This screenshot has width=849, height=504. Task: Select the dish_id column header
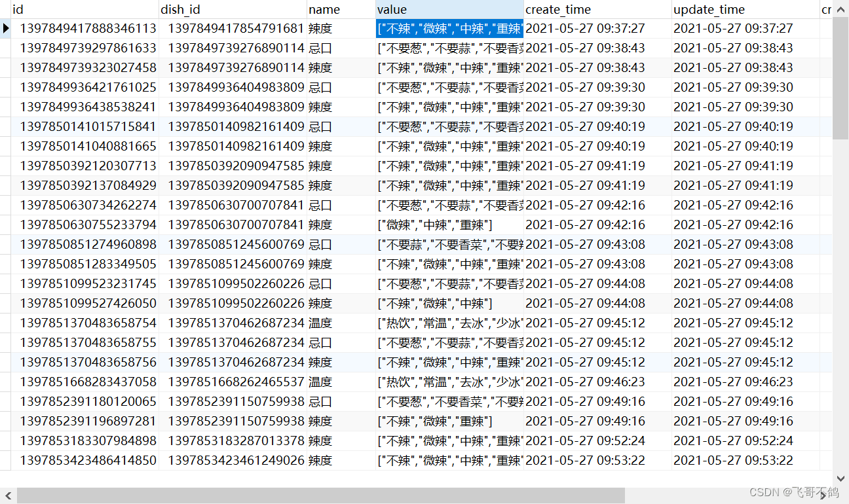click(233, 9)
